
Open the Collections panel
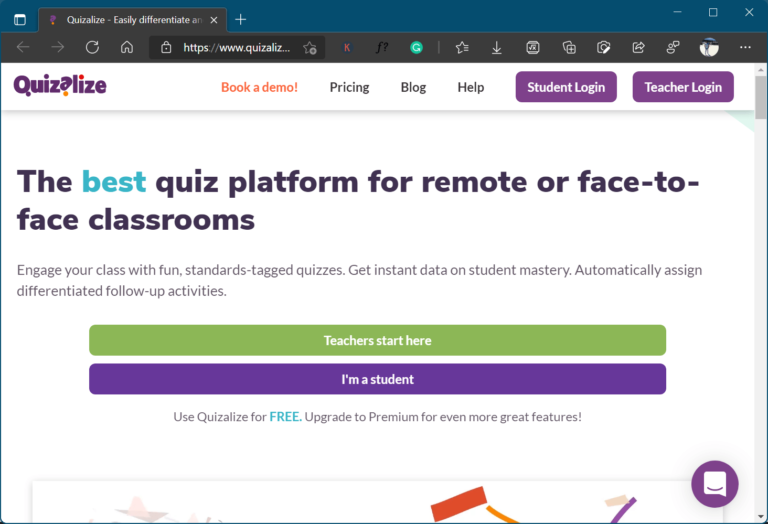coord(569,48)
